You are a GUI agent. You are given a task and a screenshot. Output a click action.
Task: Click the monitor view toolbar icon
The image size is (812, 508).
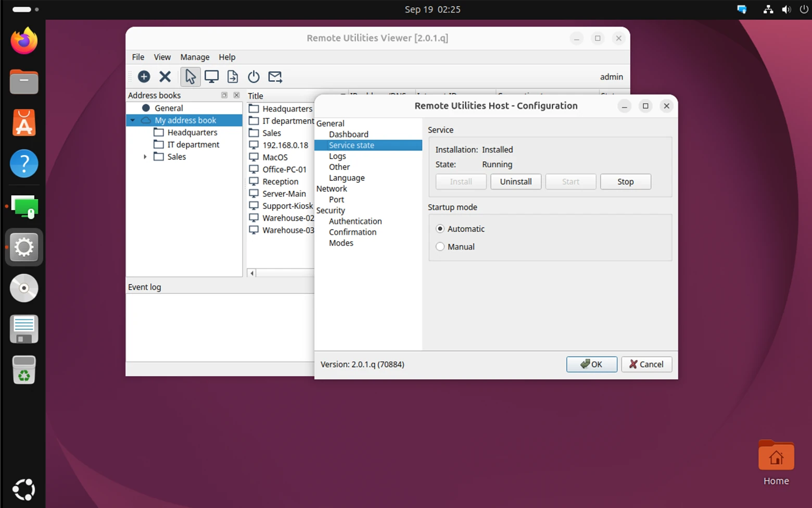211,77
